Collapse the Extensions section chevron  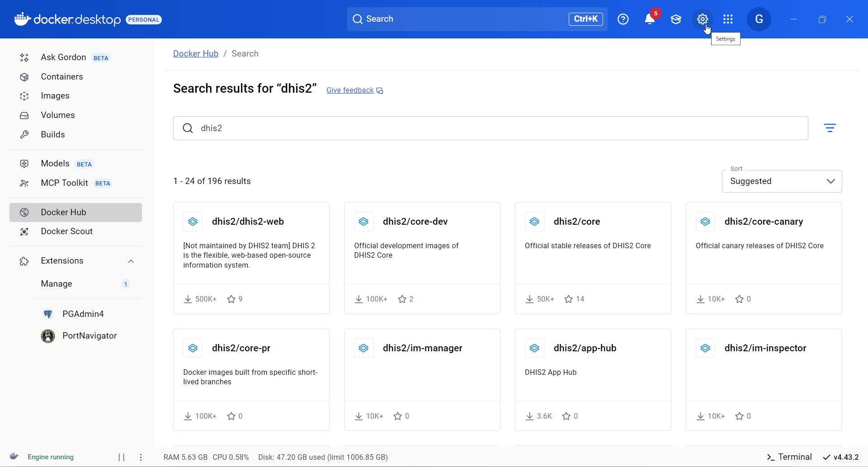(131, 261)
